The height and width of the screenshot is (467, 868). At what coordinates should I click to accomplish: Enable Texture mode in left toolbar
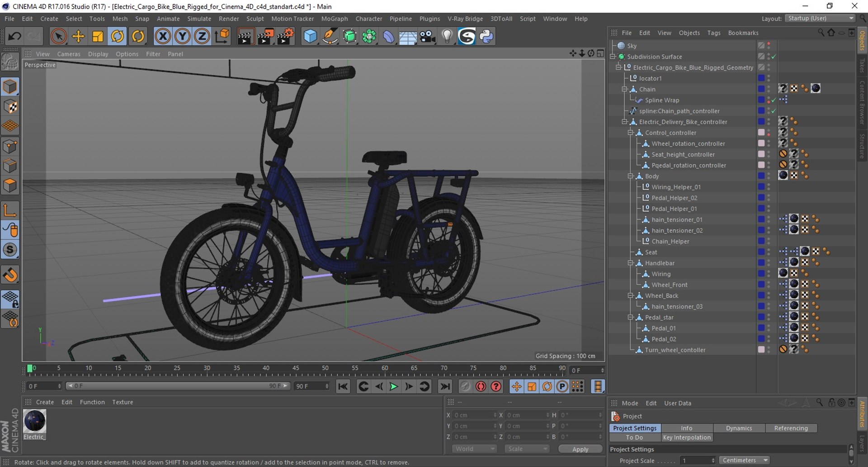[x=10, y=107]
